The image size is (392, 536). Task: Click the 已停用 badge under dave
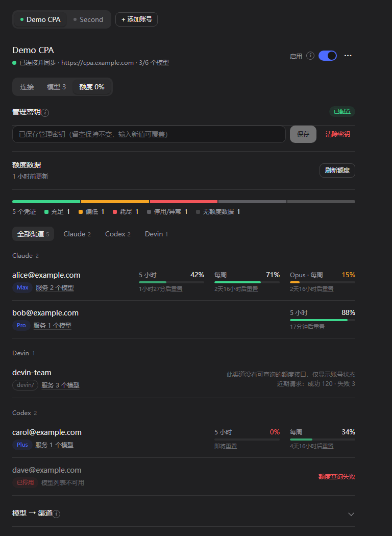point(26,482)
